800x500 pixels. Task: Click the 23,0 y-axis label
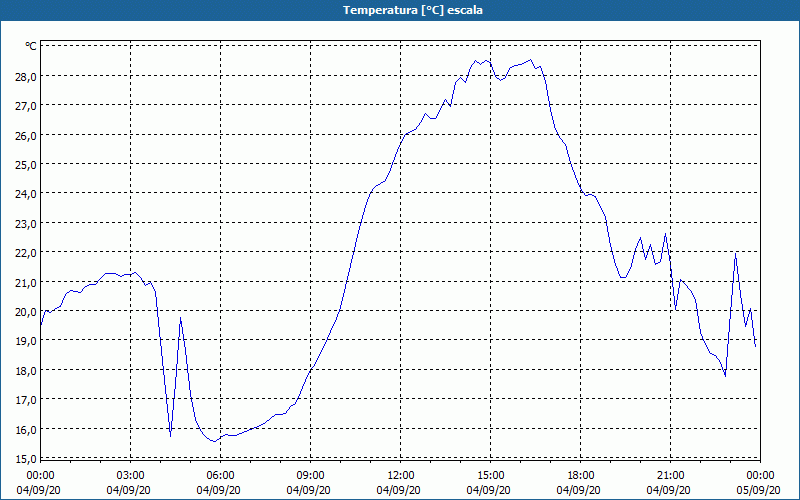27,223
